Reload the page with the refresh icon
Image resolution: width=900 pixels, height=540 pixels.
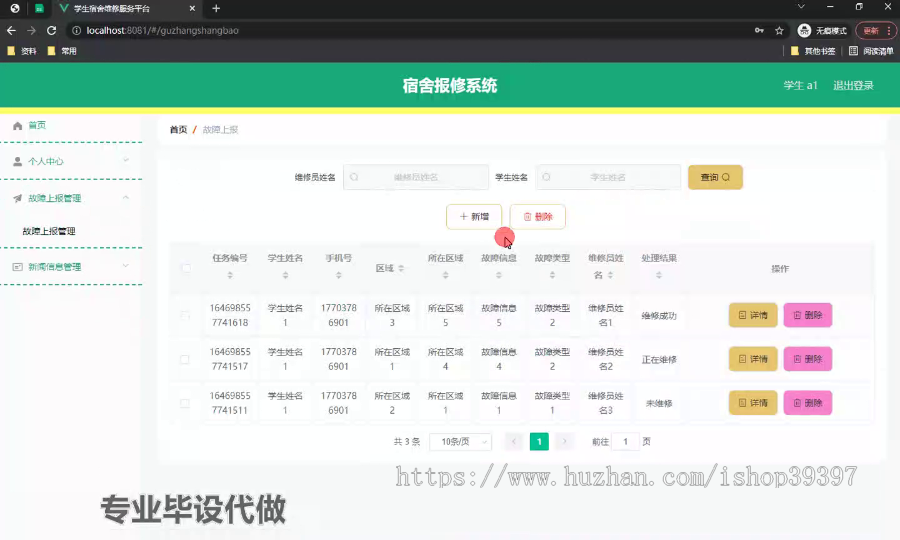pyautogui.click(x=52, y=30)
